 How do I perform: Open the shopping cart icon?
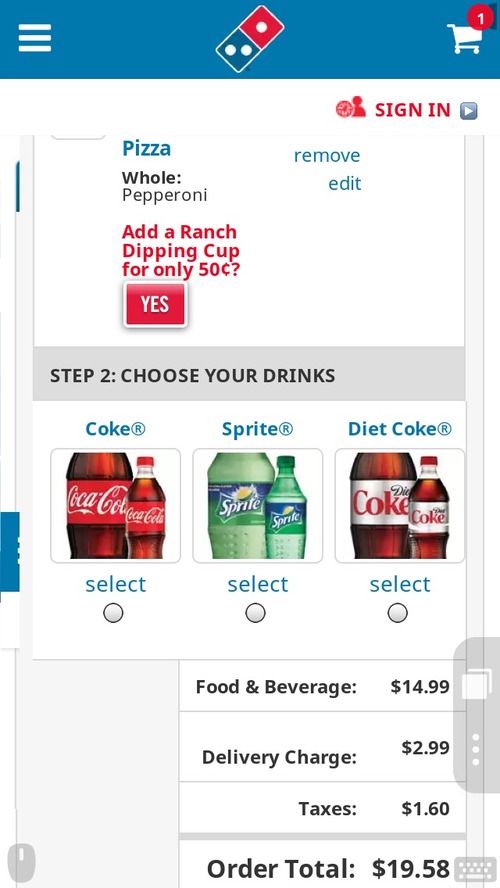pos(467,33)
